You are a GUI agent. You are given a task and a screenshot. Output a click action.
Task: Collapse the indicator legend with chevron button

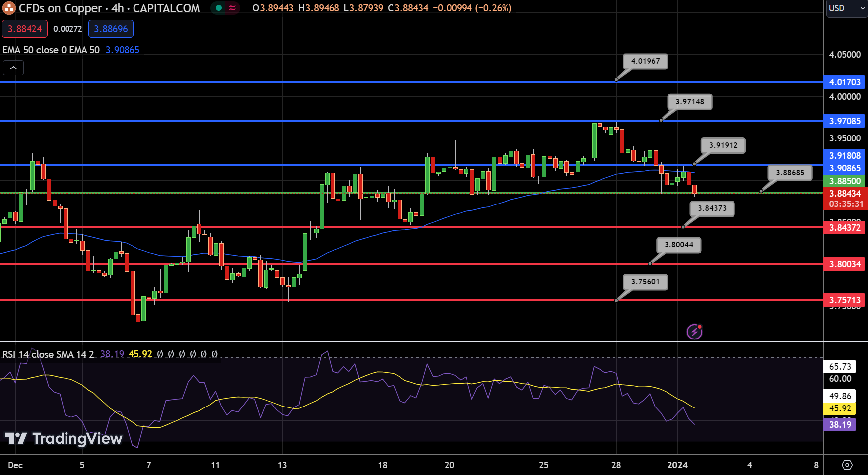coord(13,68)
